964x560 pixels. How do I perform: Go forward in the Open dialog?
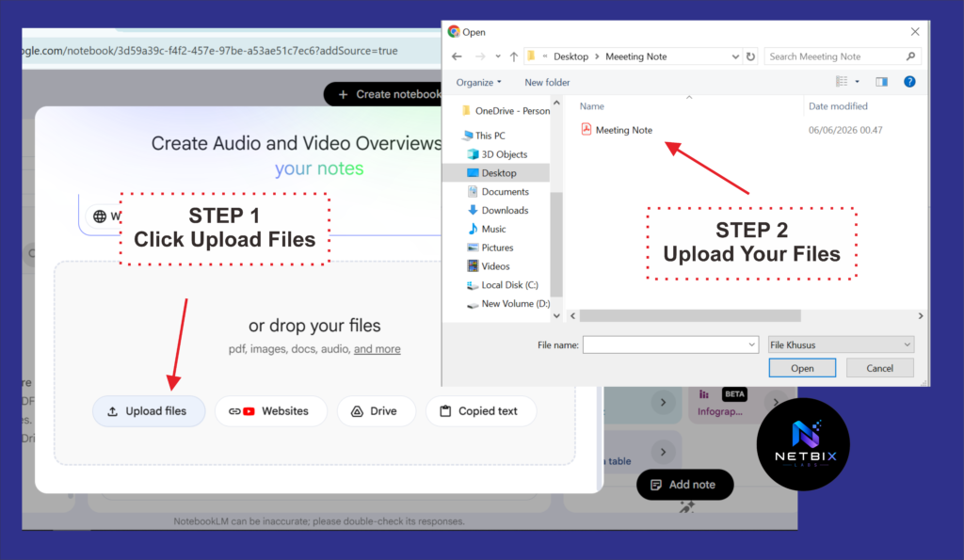(x=480, y=56)
